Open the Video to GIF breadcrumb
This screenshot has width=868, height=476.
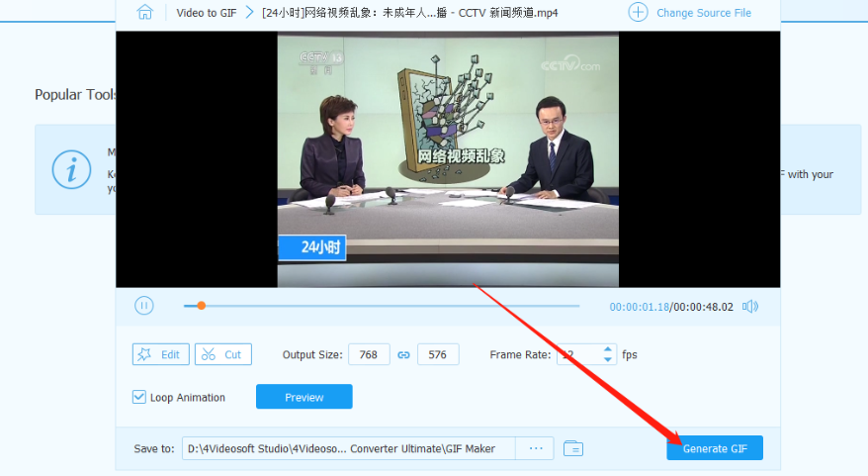(x=206, y=13)
